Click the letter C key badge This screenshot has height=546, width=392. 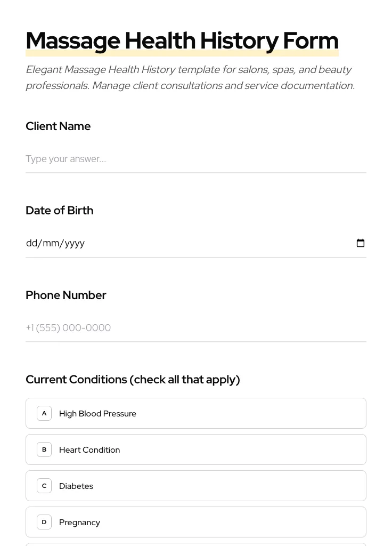pos(44,486)
